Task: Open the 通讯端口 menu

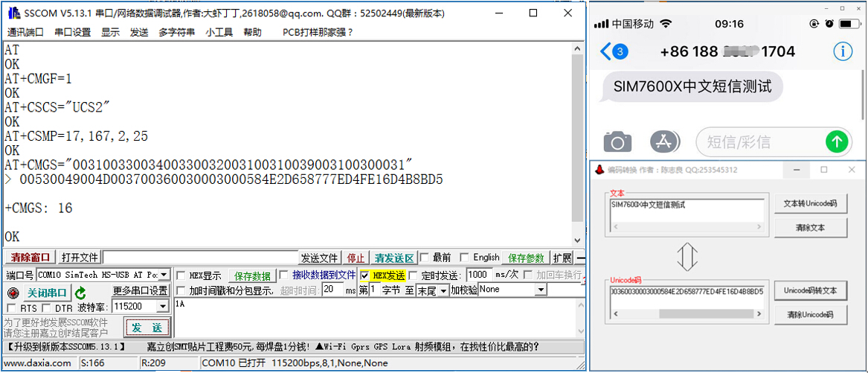Action: (x=25, y=32)
